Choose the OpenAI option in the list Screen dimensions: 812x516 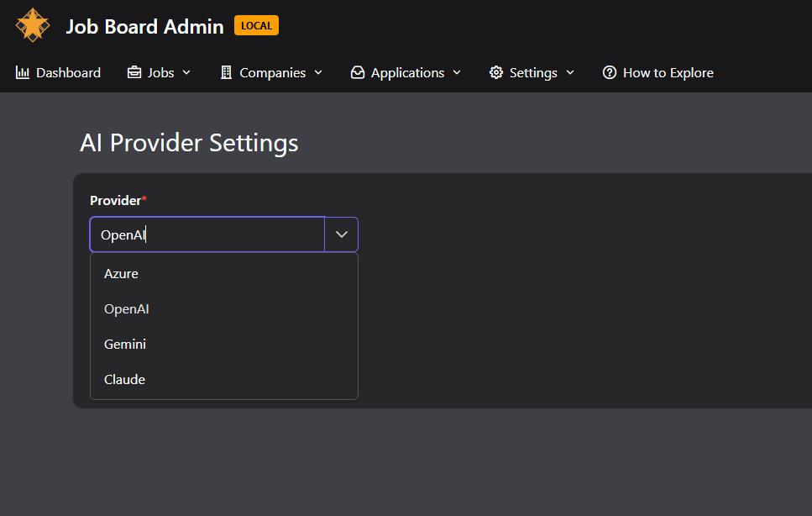pyautogui.click(x=126, y=309)
